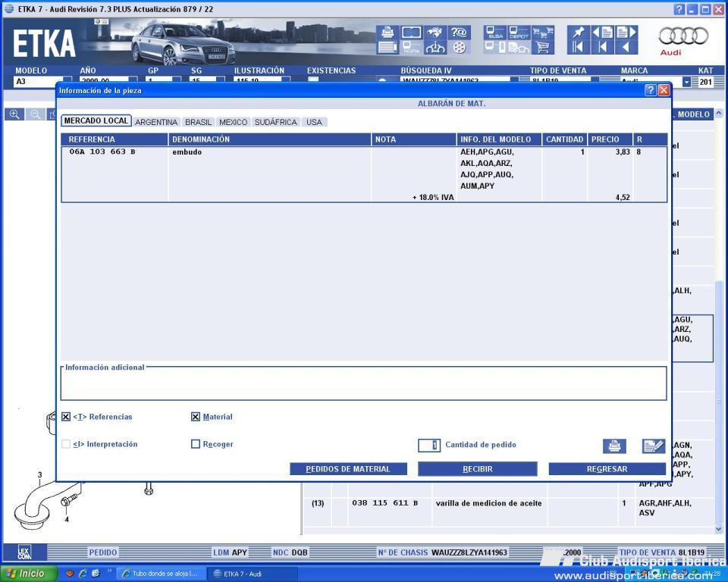Viewport: 728px width, 582px height.
Task: Click the vehicle document icon in toolbar
Action: click(519, 47)
